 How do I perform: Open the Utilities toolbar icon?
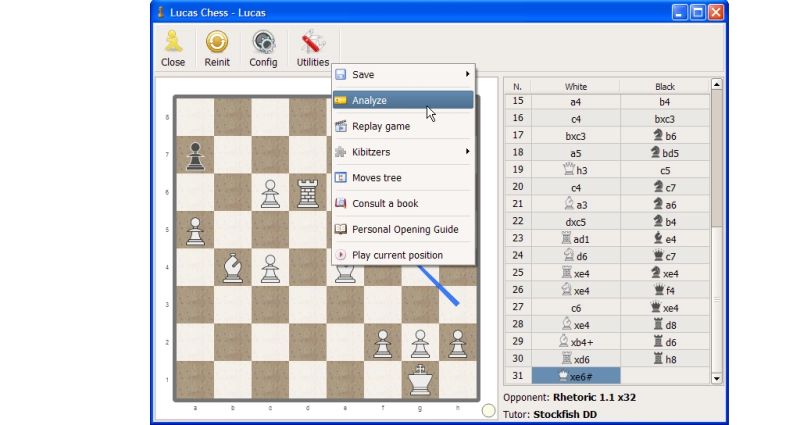(313, 48)
